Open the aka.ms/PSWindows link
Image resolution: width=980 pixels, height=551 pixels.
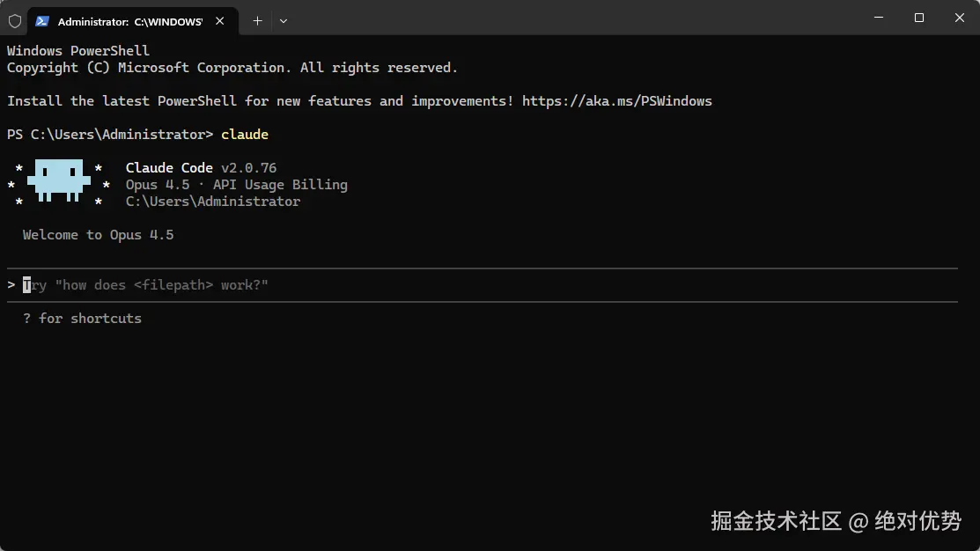click(x=616, y=101)
